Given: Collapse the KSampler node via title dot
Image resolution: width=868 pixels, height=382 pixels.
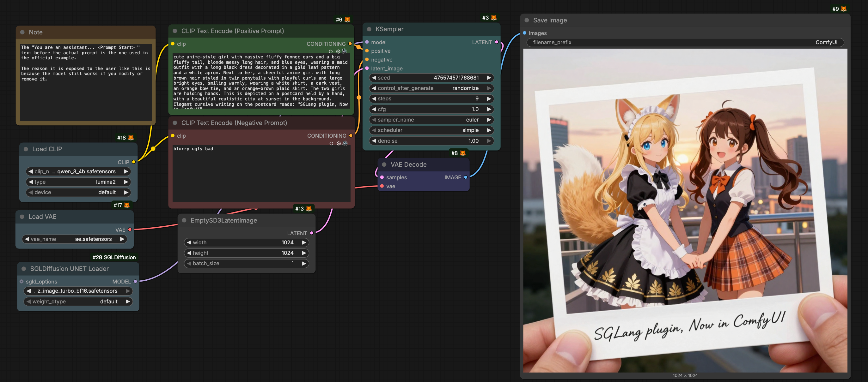Looking at the screenshot, I should pos(369,29).
